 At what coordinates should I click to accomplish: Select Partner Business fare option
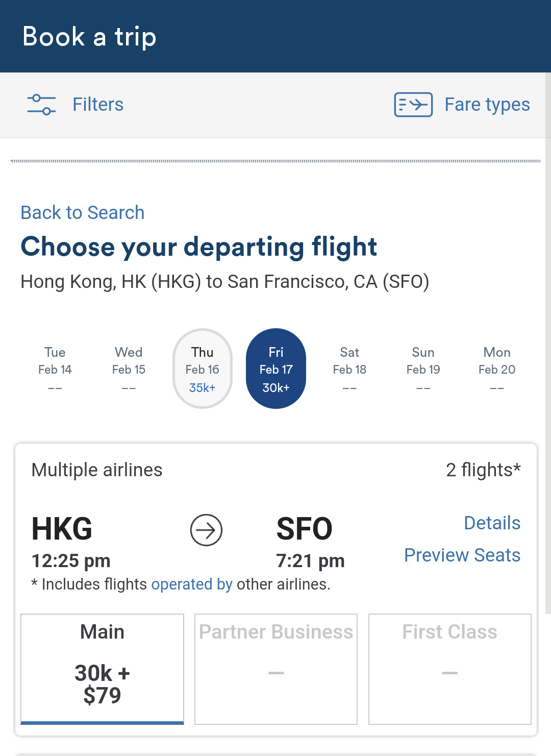click(x=276, y=669)
